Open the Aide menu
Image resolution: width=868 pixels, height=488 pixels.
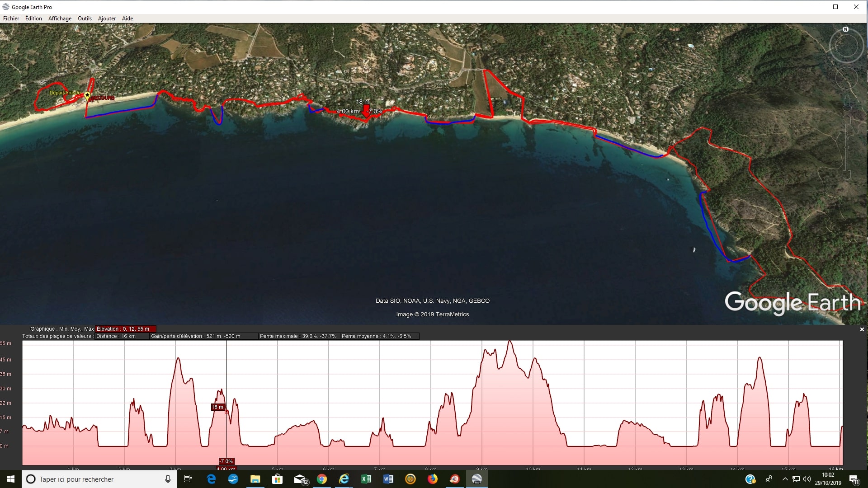(127, 19)
